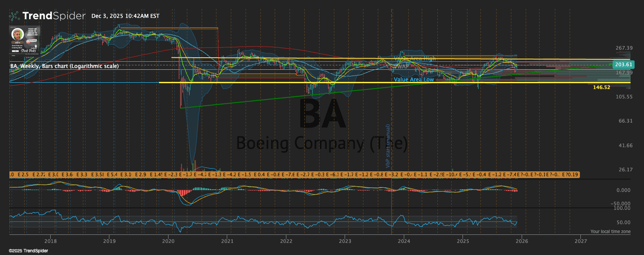Screen dimensions: 644x255
Task: Click the Your local time zone text
Action: coord(610,232)
